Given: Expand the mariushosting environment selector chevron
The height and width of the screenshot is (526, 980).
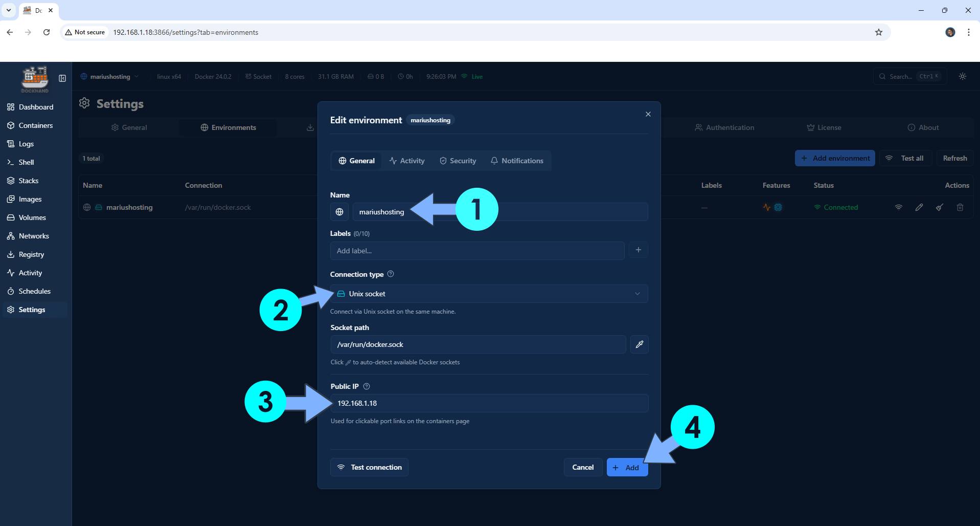Looking at the screenshot, I should click(x=136, y=76).
